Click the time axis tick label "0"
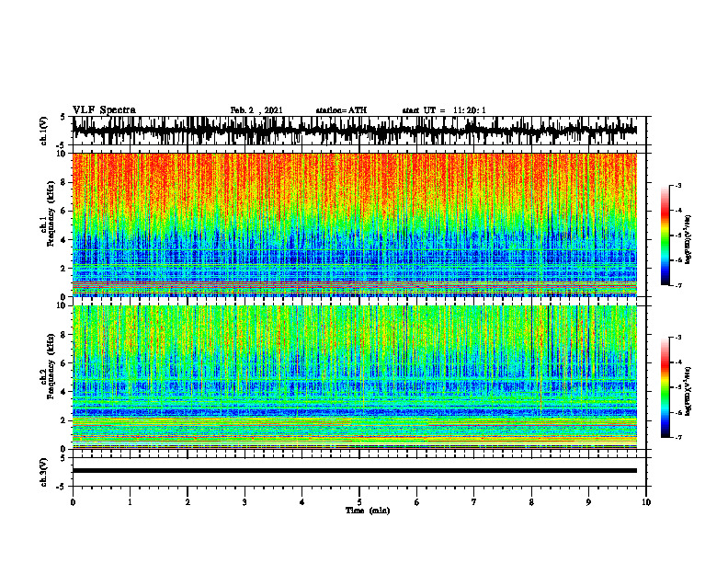This screenshot has width=728, height=563. coord(73,502)
